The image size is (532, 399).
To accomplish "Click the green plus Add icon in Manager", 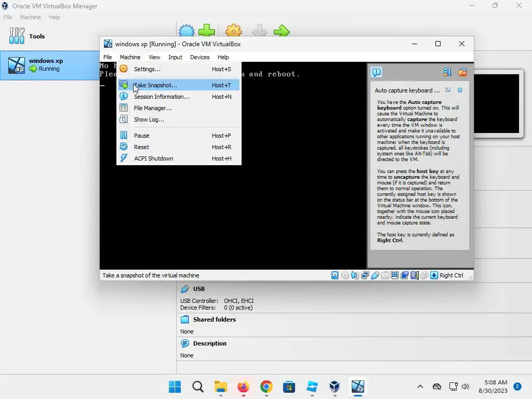I will [x=207, y=31].
